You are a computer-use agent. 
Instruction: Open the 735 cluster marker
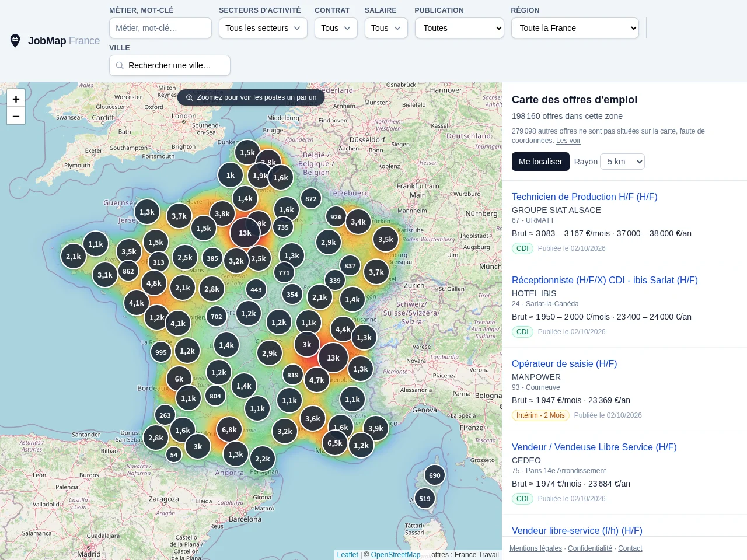click(283, 228)
